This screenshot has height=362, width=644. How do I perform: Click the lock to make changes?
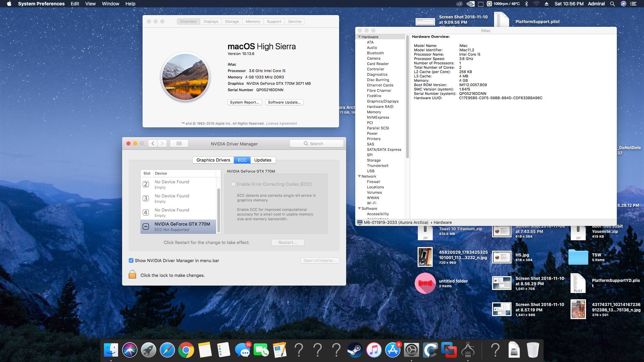point(133,275)
